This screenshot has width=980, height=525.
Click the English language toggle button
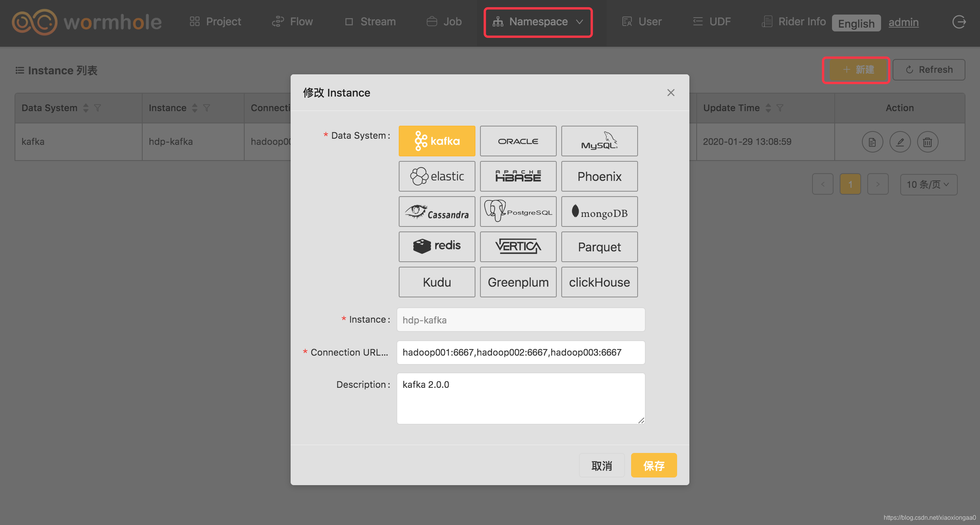pos(856,23)
